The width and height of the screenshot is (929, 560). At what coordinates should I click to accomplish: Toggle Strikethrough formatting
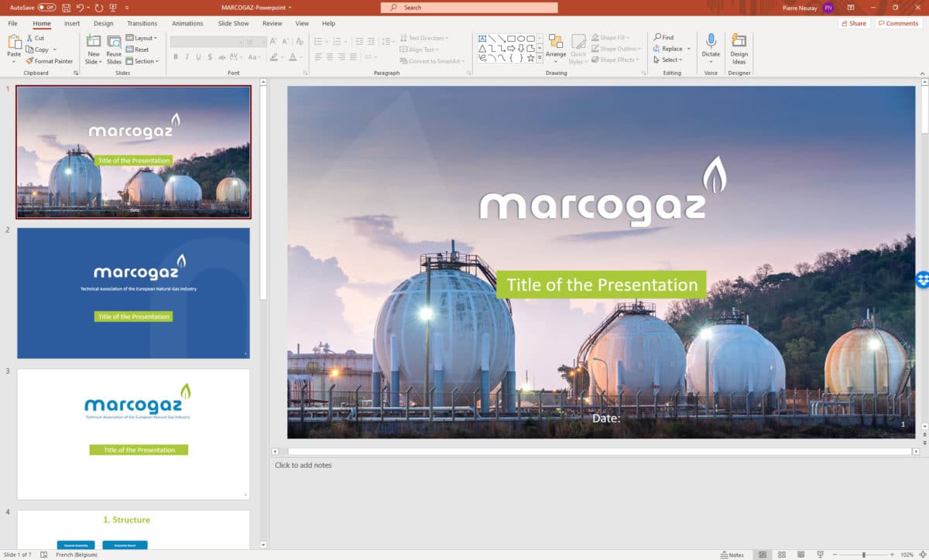pos(222,56)
